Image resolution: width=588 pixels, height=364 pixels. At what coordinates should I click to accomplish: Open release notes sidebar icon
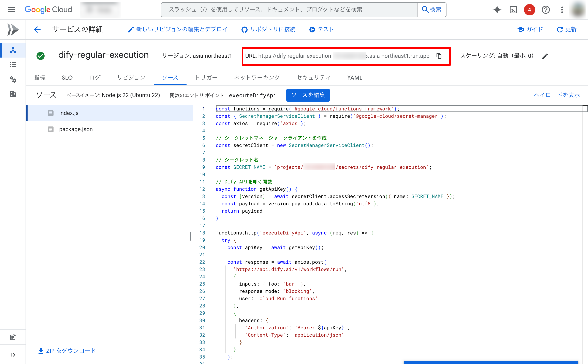coord(13,337)
